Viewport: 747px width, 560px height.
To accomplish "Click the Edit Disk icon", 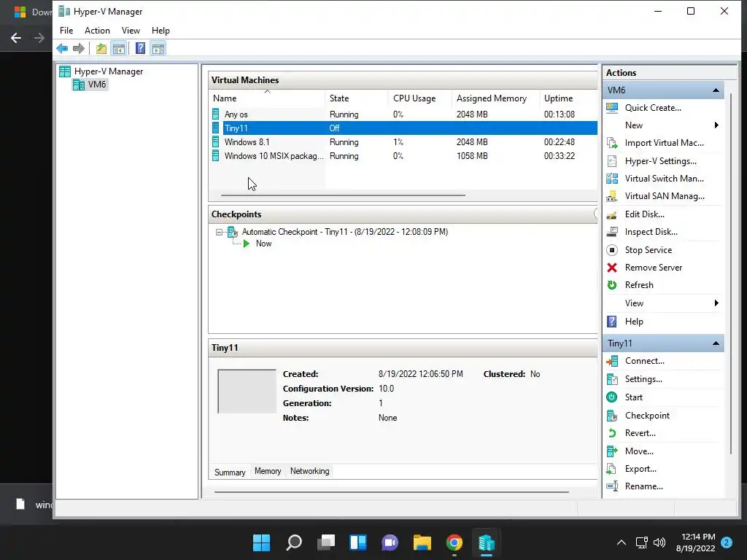I will pyautogui.click(x=612, y=214).
